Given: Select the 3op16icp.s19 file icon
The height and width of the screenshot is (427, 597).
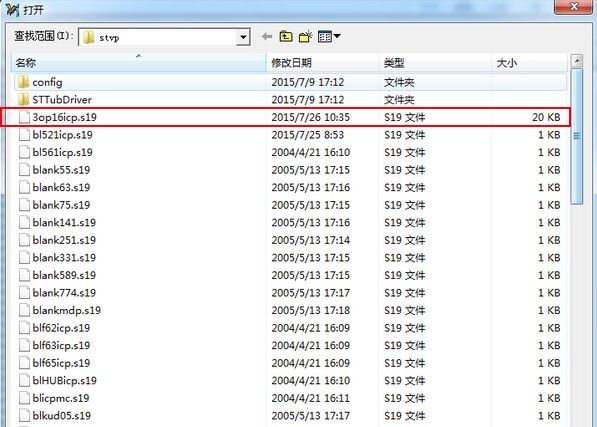Looking at the screenshot, I should pyautogui.click(x=24, y=117).
